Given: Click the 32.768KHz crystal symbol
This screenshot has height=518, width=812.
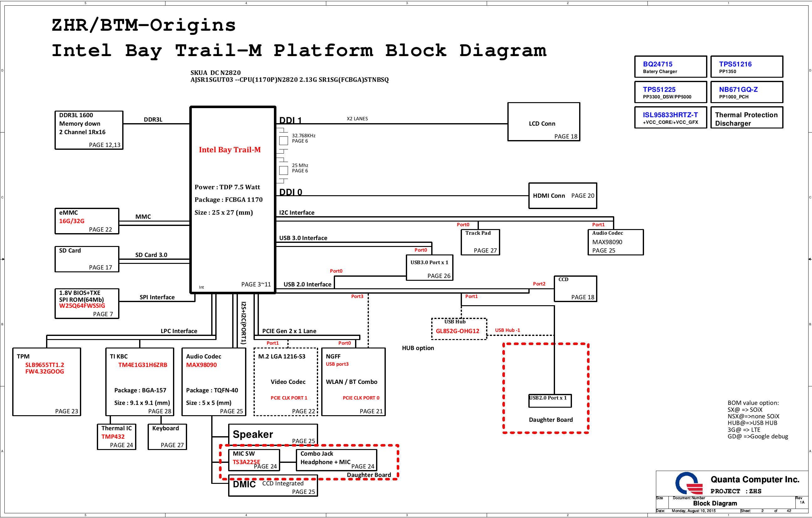Looking at the screenshot, I should (x=283, y=140).
